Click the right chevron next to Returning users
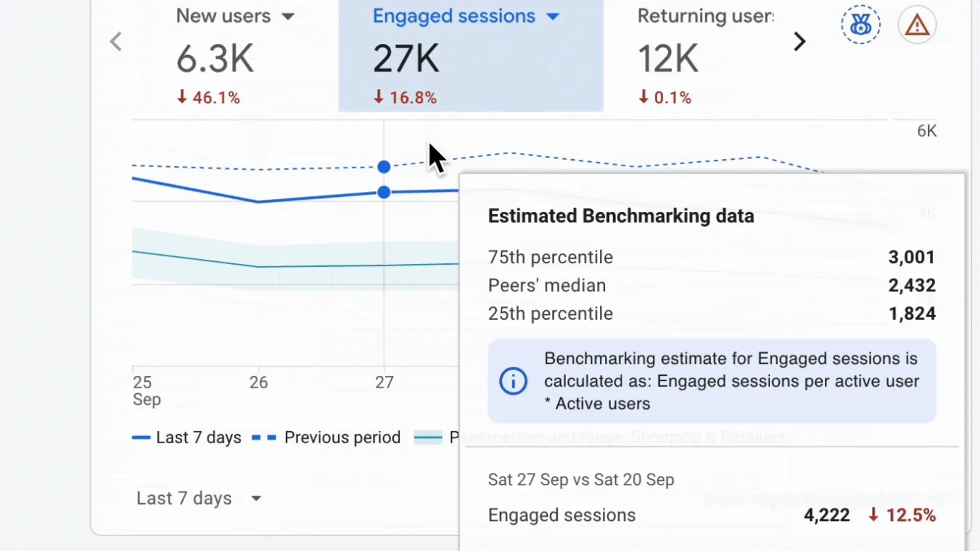 [799, 41]
